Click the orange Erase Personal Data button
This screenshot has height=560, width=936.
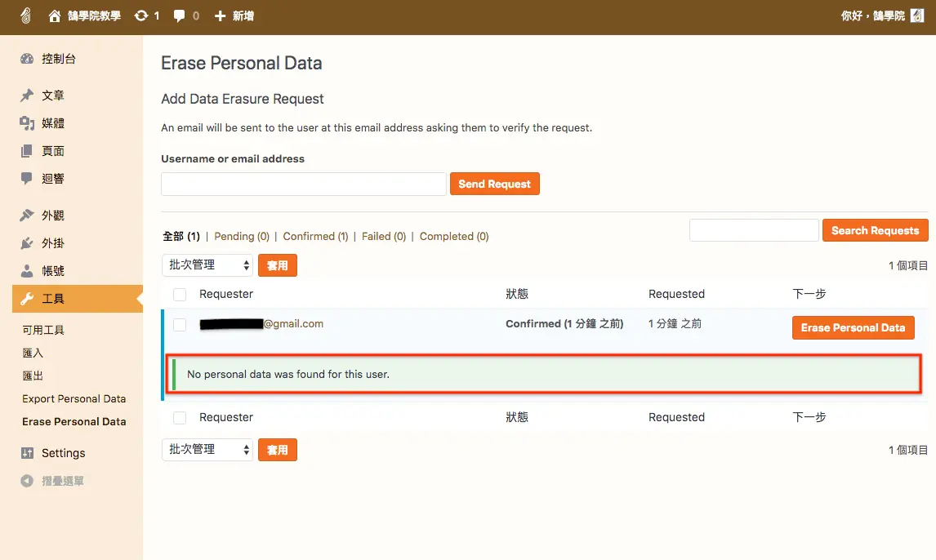click(853, 327)
